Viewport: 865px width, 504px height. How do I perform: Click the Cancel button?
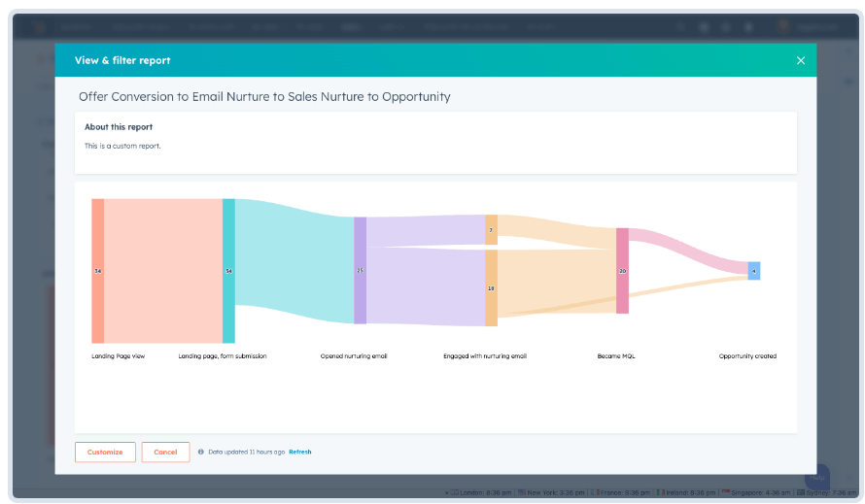pos(165,453)
